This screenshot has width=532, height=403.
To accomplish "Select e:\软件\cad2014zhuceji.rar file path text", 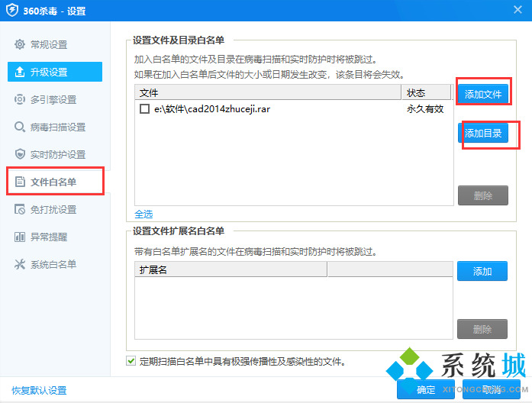I will point(212,109).
